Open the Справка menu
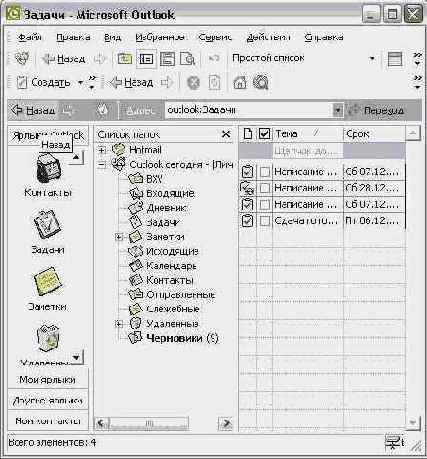Viewport: 427px width, 459px height. 324,37
